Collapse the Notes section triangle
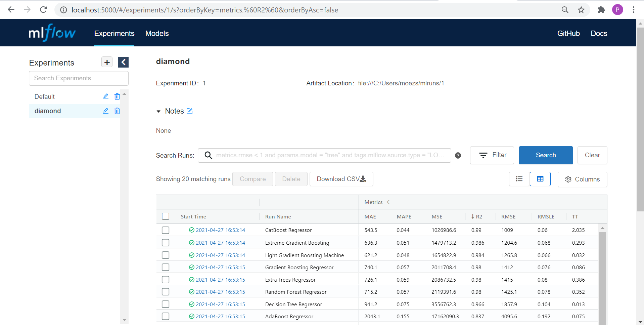 (158, 111)
